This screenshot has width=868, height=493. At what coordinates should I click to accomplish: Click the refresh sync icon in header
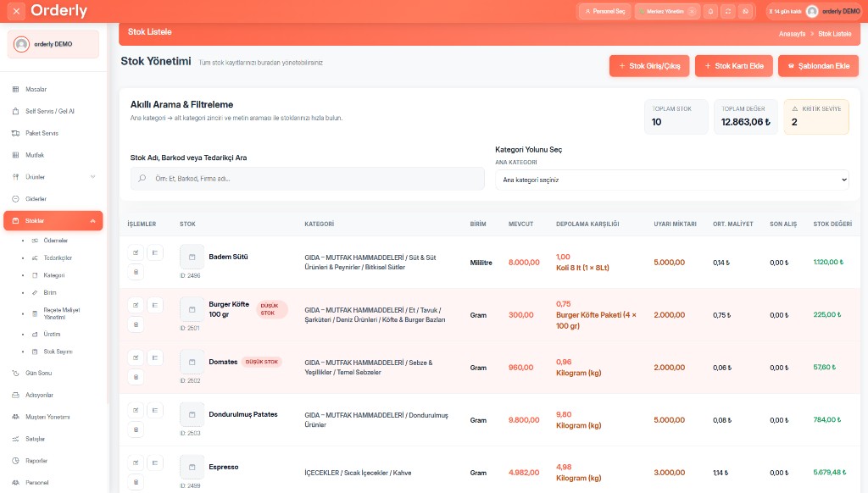coord(727,11)
